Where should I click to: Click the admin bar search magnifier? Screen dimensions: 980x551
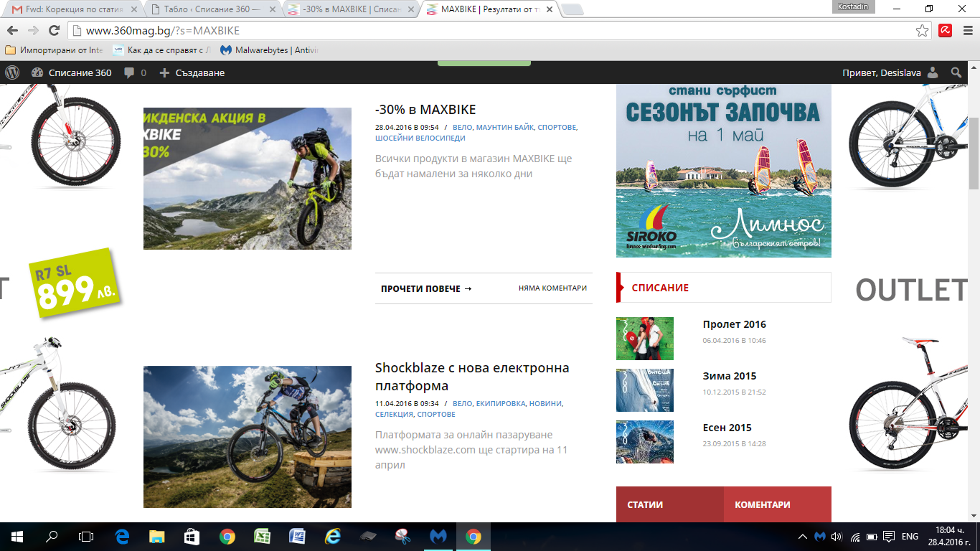956,72
